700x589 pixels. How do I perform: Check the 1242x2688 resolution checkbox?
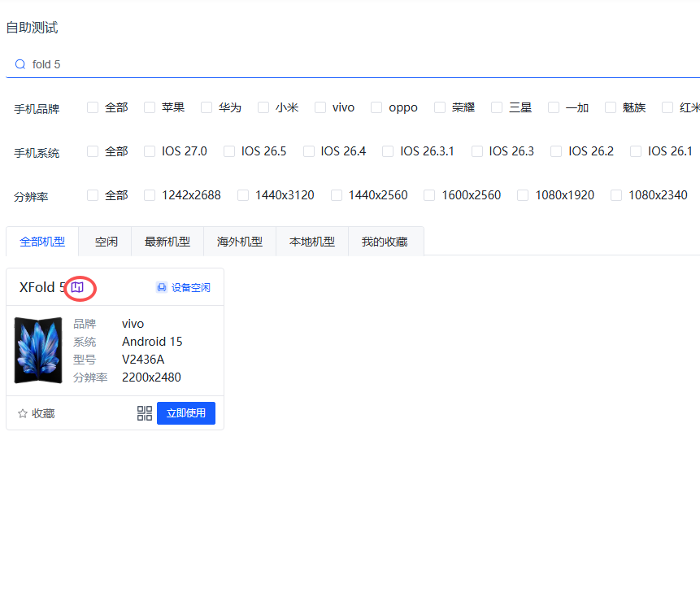pos(150,195)
